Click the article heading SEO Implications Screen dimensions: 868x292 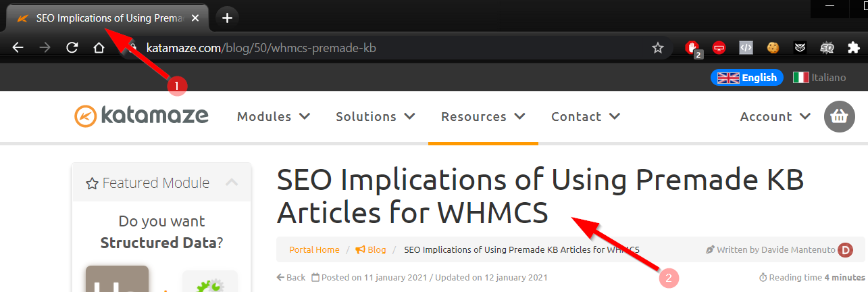(540, 197)
